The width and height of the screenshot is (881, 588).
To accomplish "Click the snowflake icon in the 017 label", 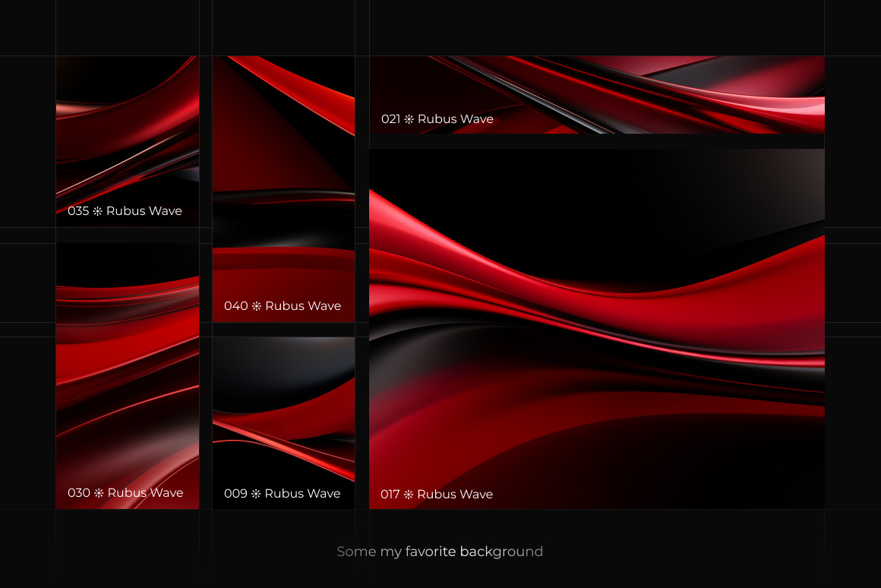I will [409, 495].
